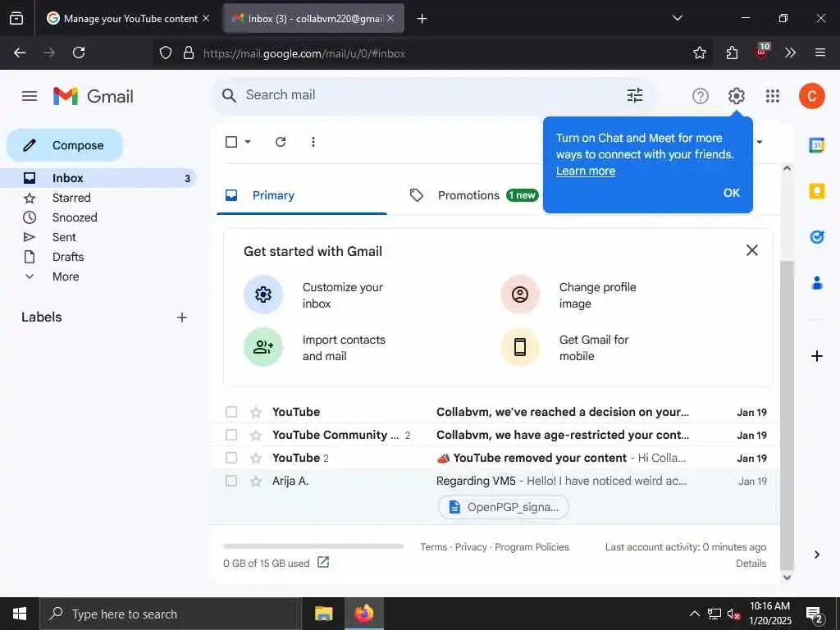Open Google Tasks side panel icon
Screen dimensions: 840x630
tap(816, 237)
